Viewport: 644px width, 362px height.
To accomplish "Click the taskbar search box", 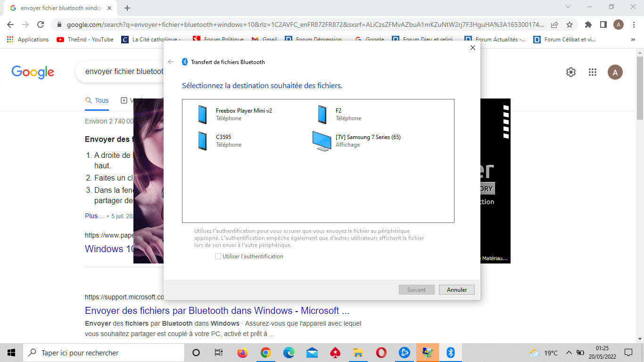I will click(104, 353).
